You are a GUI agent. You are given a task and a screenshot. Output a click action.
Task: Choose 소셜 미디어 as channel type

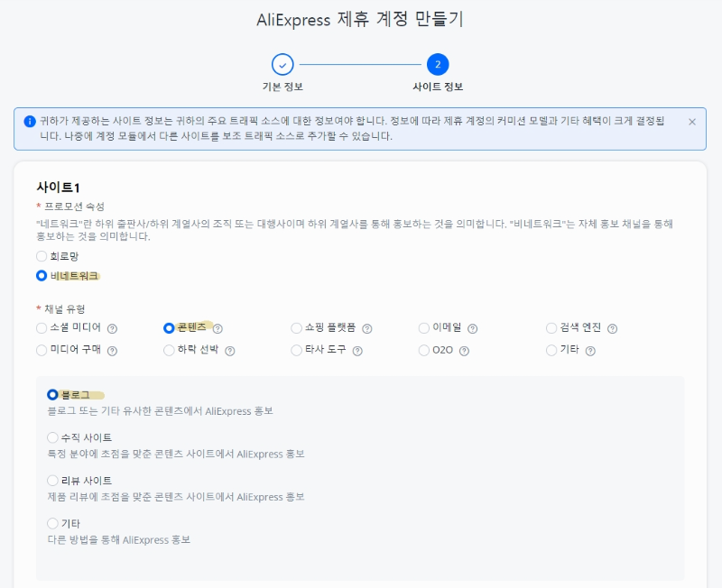tap(41, 328)
